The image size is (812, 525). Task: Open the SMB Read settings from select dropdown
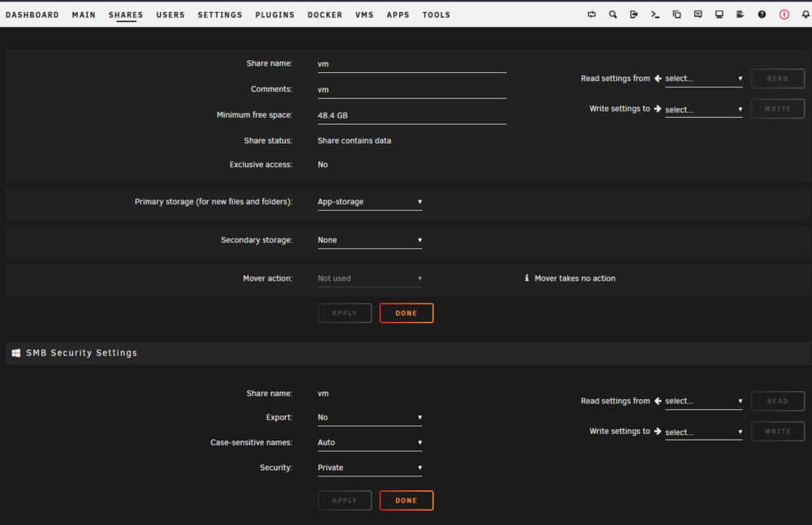click(x=704, y=402)
